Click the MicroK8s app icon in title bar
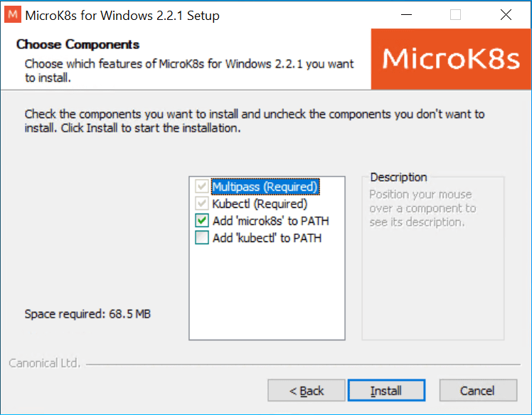This screenshot has width=532, height=415. (13, 15)
